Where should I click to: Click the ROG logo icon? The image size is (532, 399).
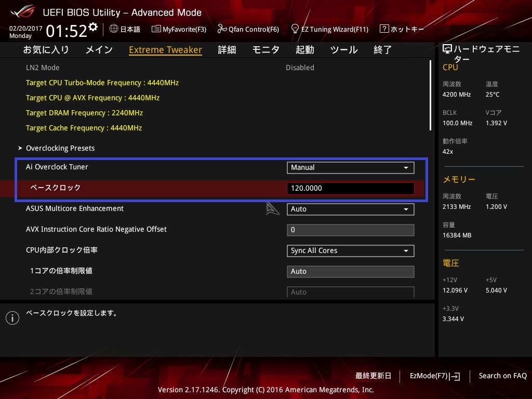tap(22, 11)
